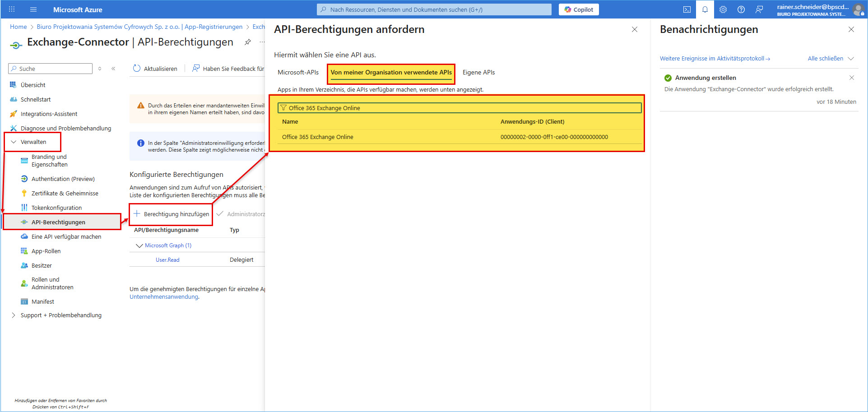The image size is (868, 412).
Task: Open the help question mark icon
Action: click(741, 9)
